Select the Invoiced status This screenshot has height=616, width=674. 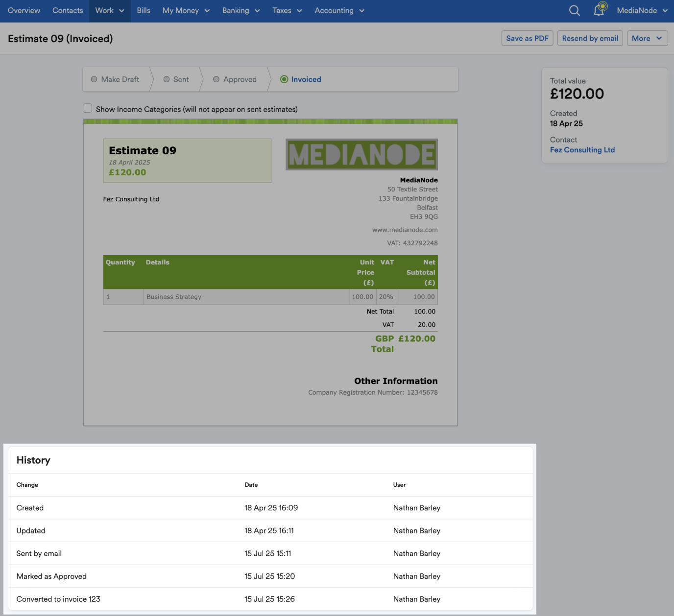pyautogui.click(x=301, y=79)
